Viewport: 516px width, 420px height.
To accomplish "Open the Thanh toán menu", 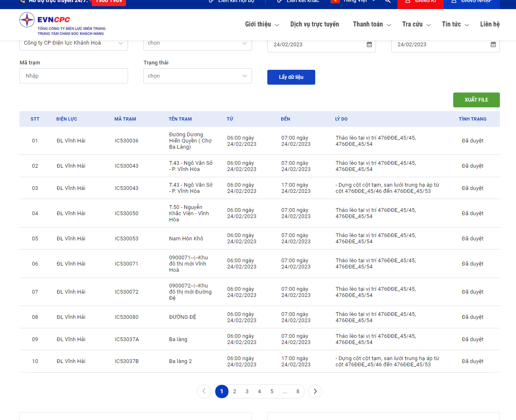I will [x=372, y=24].
